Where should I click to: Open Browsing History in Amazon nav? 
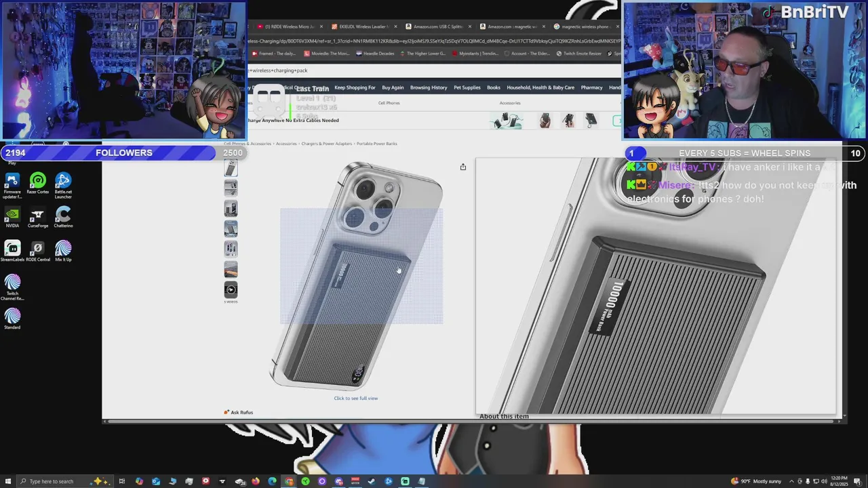[429, 87]
